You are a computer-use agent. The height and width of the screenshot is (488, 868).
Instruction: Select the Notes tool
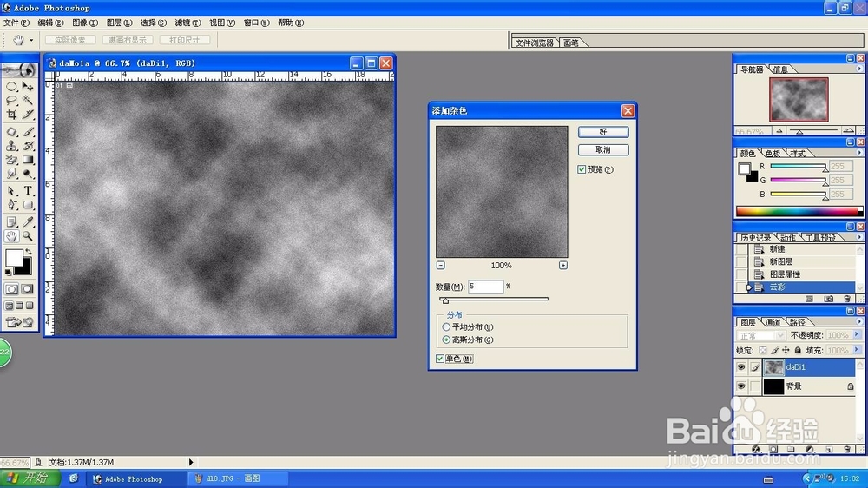tap(11, 222)
